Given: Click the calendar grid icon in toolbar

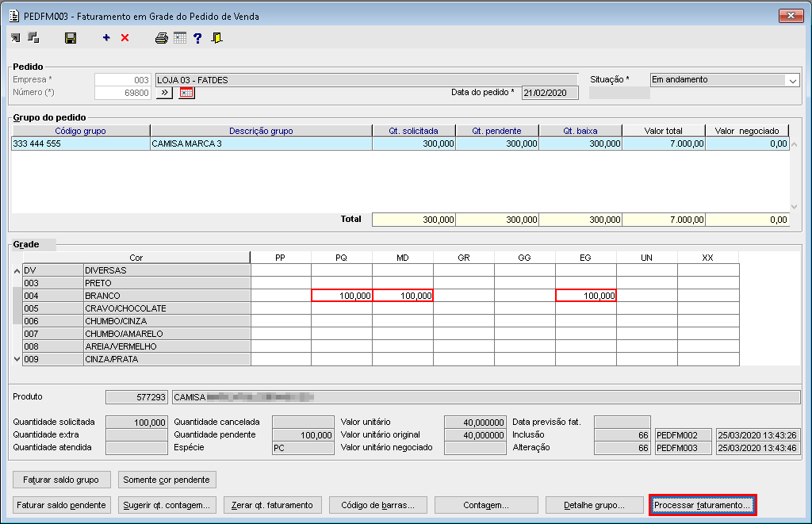Looking at the screenshot, I should point(180,38).
